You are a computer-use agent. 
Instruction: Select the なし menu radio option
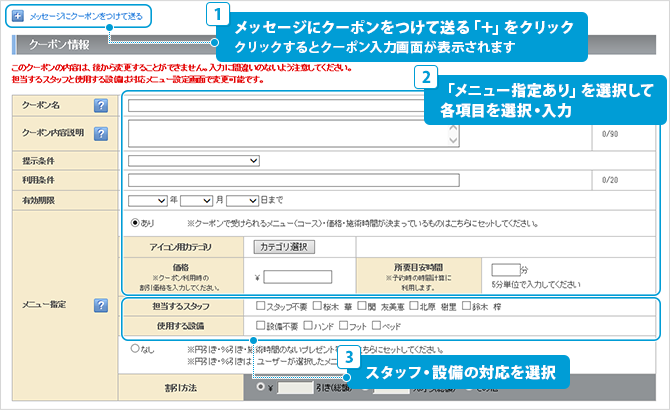pyautogui.click(x=136, y=349)
